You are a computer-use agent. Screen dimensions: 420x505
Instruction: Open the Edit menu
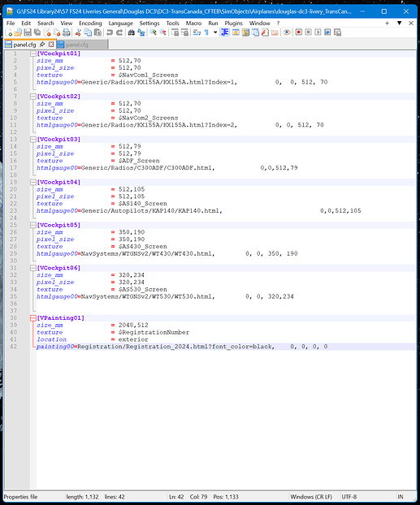[26, 24]
